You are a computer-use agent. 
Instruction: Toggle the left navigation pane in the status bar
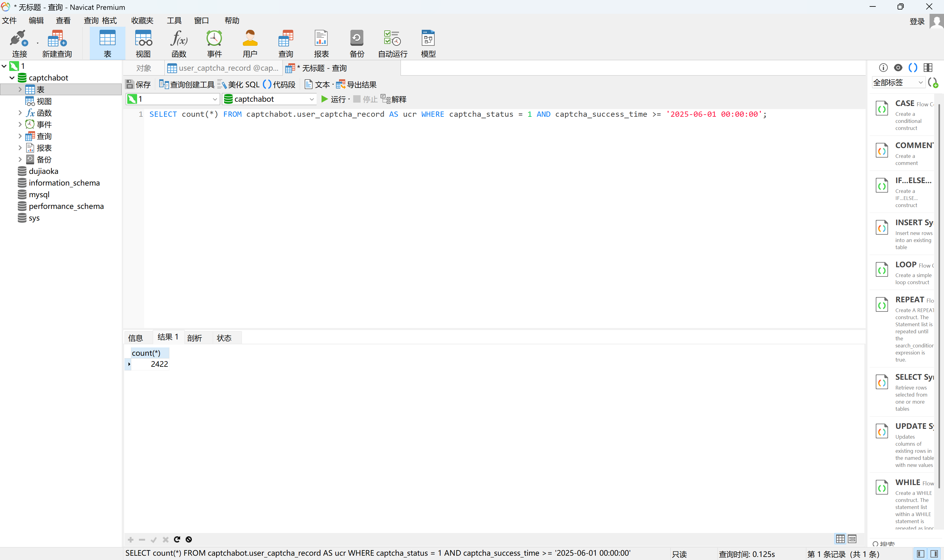point(920,554)
